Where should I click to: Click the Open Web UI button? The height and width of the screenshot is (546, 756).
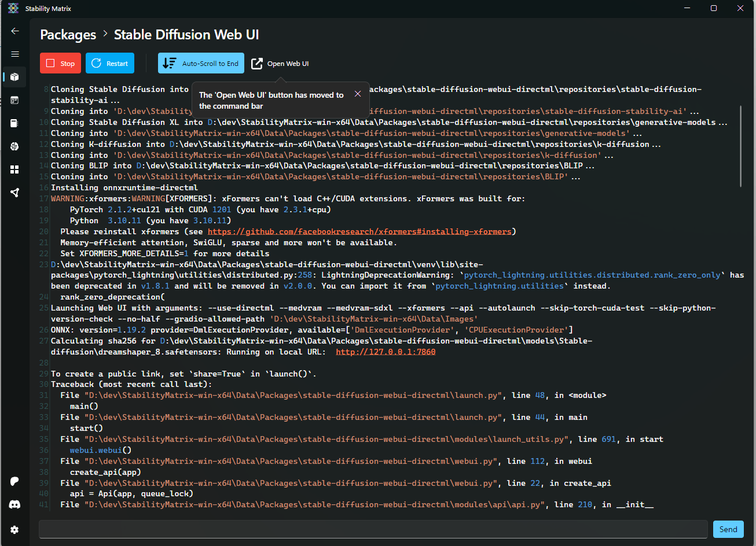[x=280, y=64]
